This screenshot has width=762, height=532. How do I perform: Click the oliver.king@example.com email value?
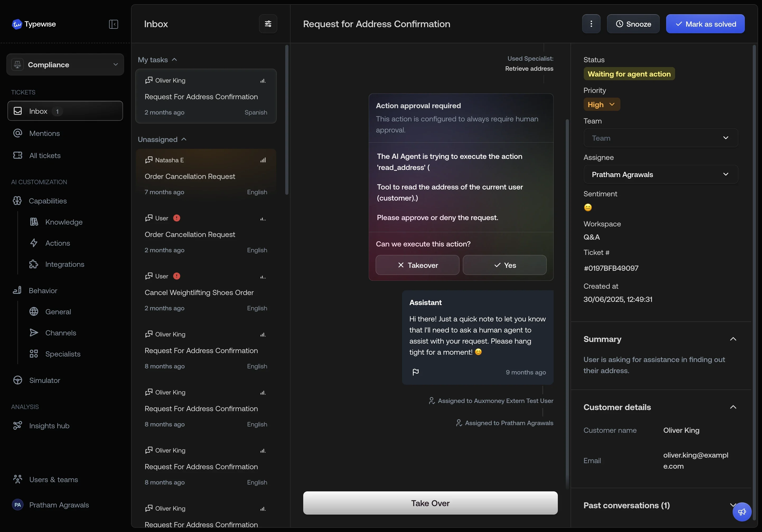click(x=696, y=460)
